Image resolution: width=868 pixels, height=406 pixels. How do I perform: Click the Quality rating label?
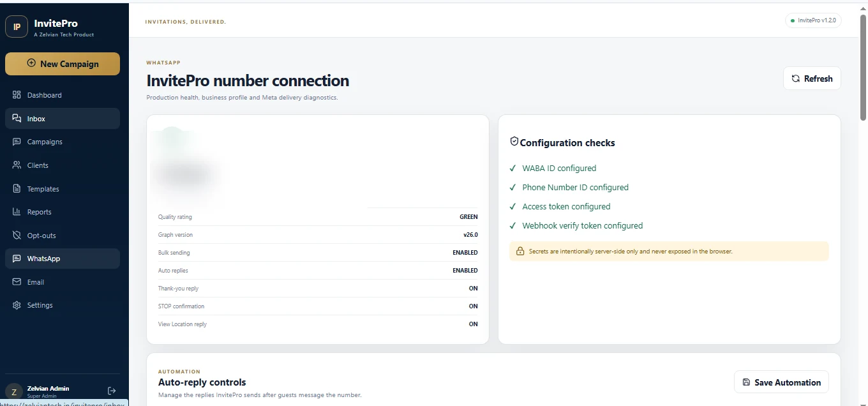[175, 217]
